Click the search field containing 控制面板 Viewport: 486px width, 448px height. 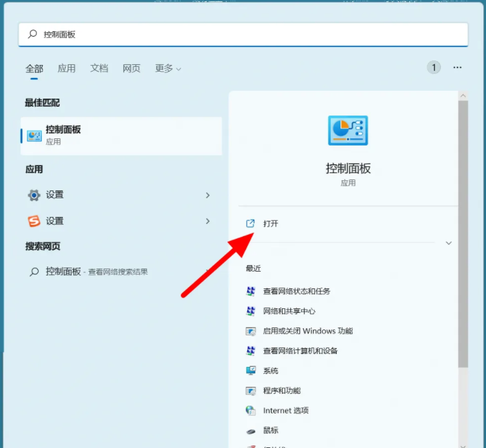pyautogui.click(x=243, y=34)
